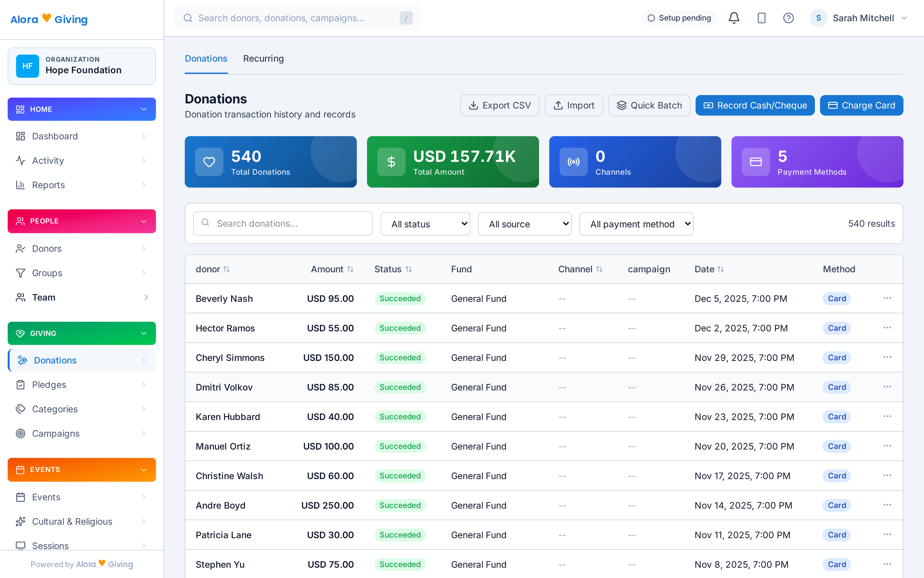924x578 pixels.
Task: Click the dollar icon on Total Amount card
Action: pos(391,162)
